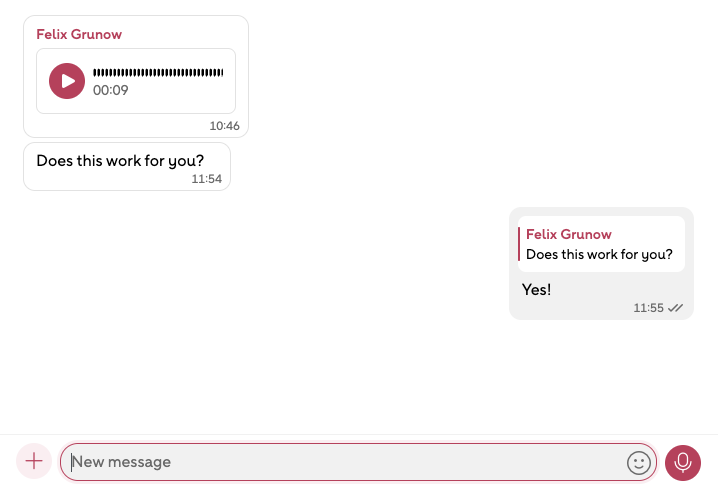The width and height of the screenshot is (718, 492).
Task: Focus the New message input field
Action: click(x=340, y=462)
